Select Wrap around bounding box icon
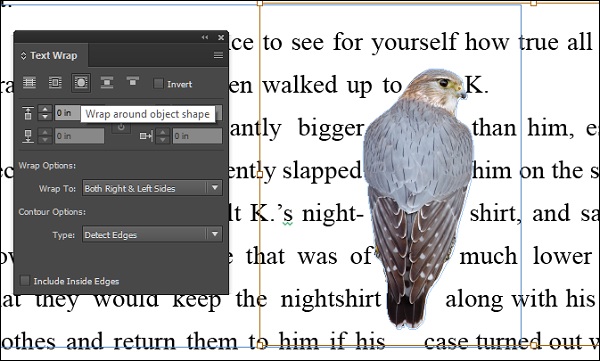The width and height of the screenshot is (600, 361). pos(55,83)
